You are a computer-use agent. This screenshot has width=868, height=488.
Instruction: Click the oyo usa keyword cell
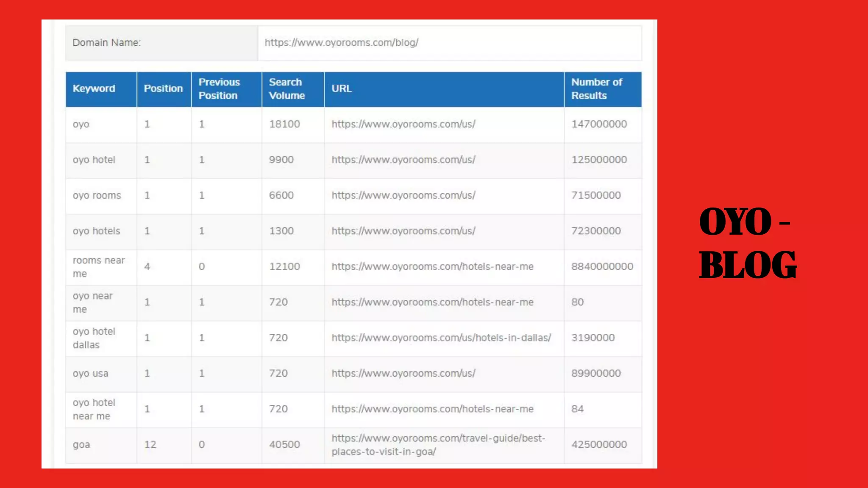coord(90,373)
